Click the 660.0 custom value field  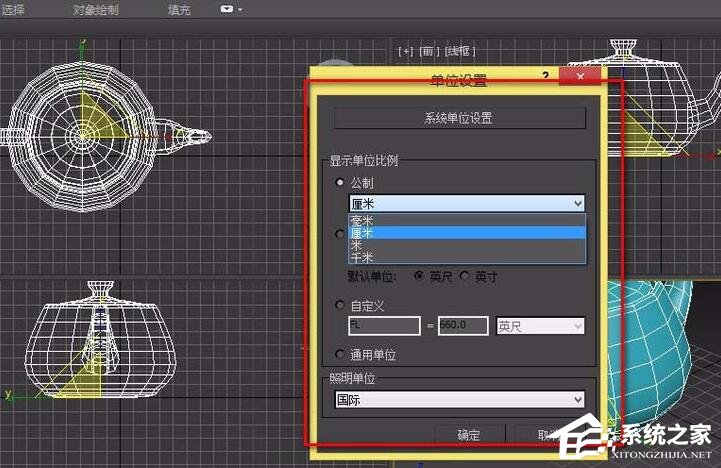click(462, 325)
